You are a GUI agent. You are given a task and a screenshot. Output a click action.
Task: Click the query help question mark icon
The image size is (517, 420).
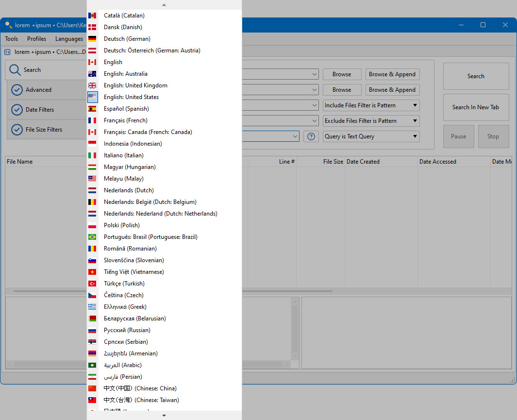click(x=311, y=136)
